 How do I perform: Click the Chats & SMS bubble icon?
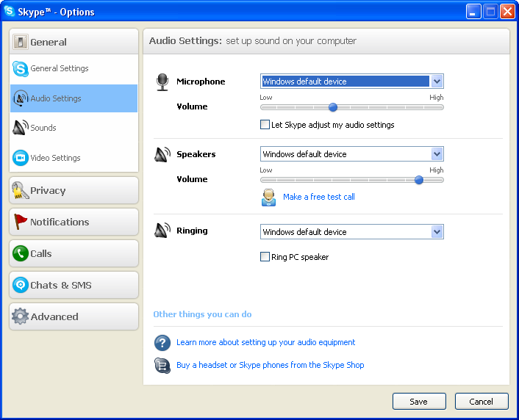pyautogui.click(x=21, y=285)
